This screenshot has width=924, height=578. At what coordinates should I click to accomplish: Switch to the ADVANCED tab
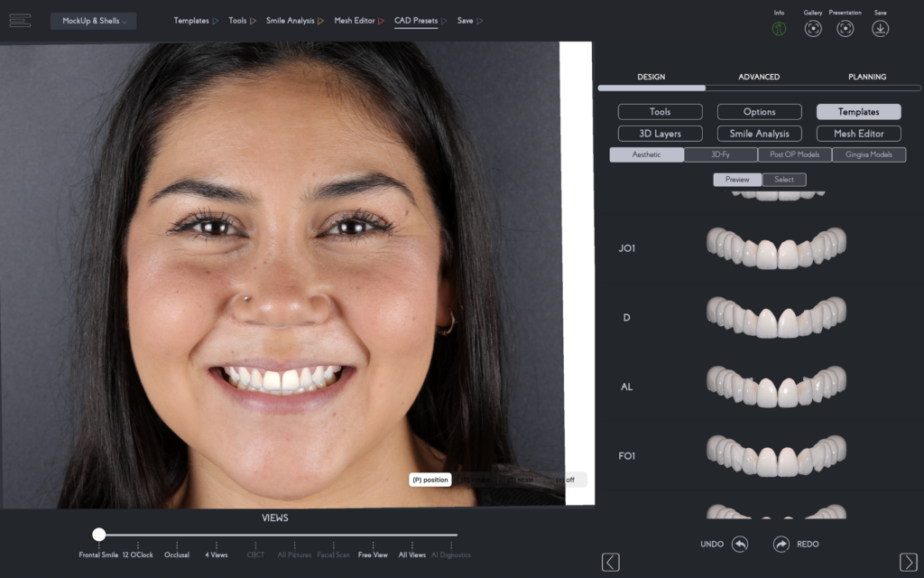759,77
